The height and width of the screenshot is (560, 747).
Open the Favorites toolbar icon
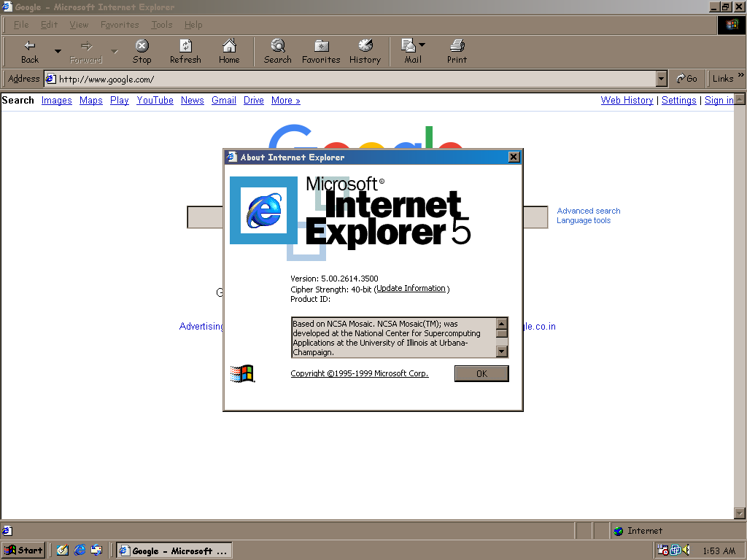point(321,47)
